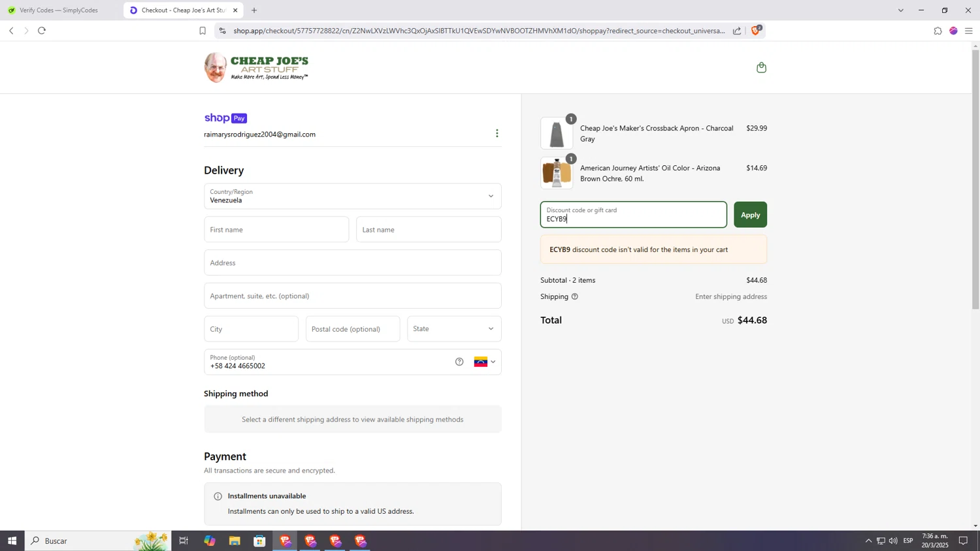The height and width of the screenshot is (551, 980).
Task: Click the City field
Action: [x=251, y=329]
